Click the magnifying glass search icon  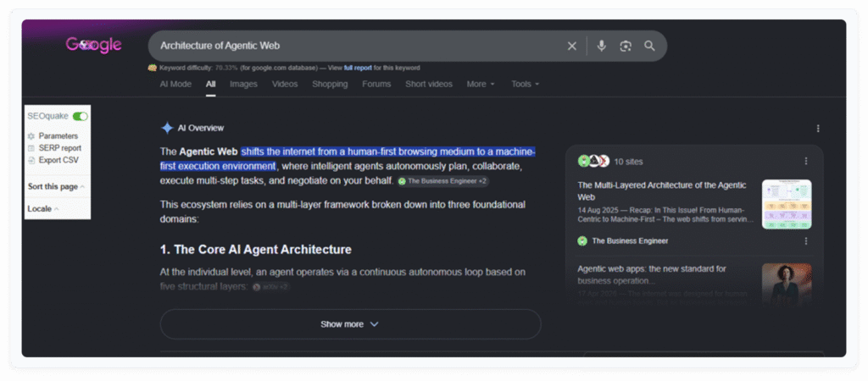click(x=650, y=46)
